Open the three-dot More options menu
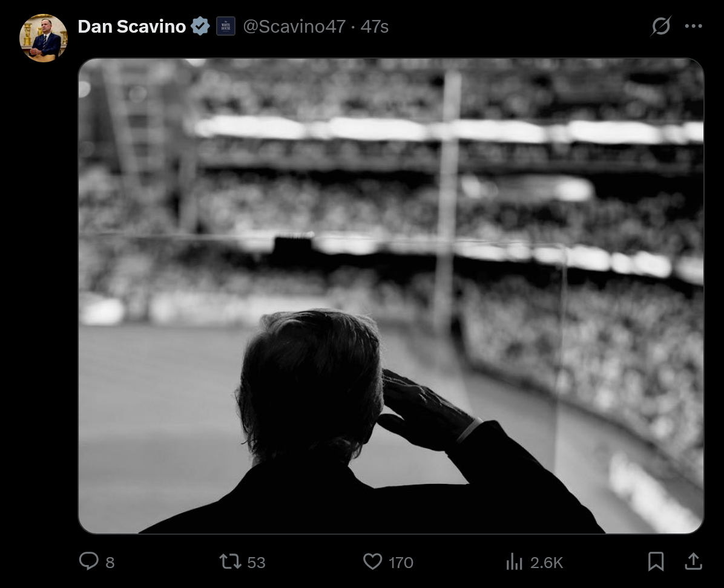 pos(693,27)
